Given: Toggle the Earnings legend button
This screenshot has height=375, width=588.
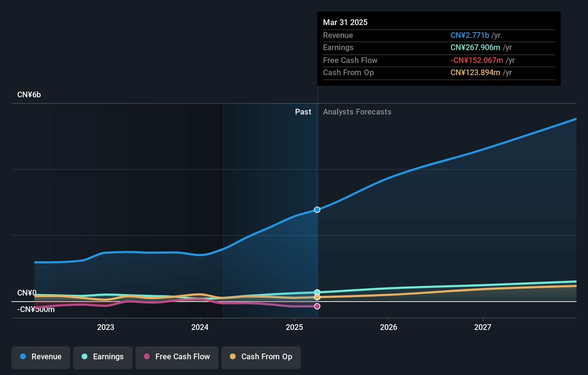Looking at the screenshot, I should (103, 357).
